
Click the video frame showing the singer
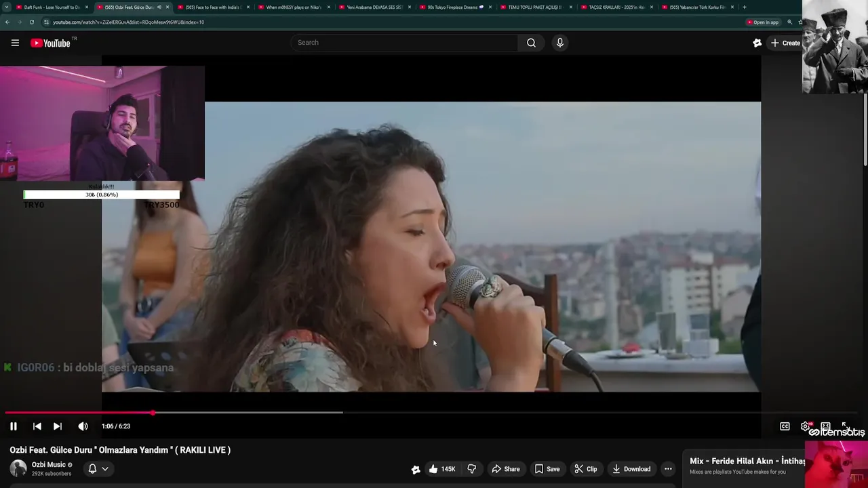click(431, 247)
